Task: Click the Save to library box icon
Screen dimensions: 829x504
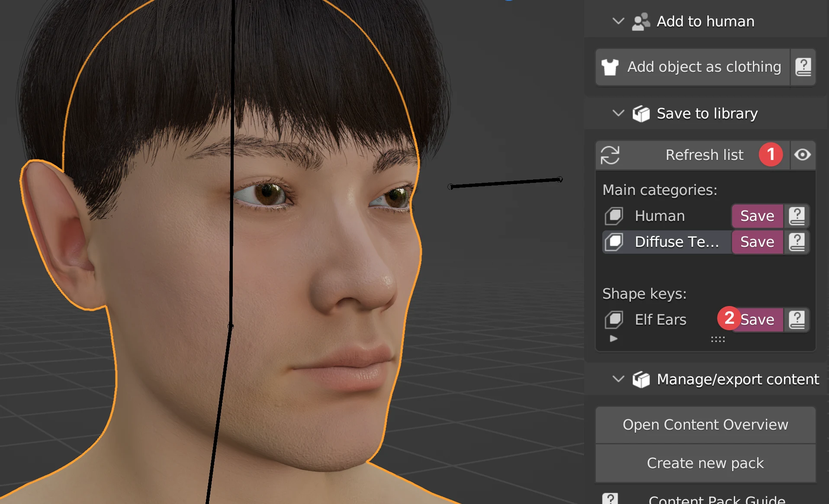Action: 641,114
